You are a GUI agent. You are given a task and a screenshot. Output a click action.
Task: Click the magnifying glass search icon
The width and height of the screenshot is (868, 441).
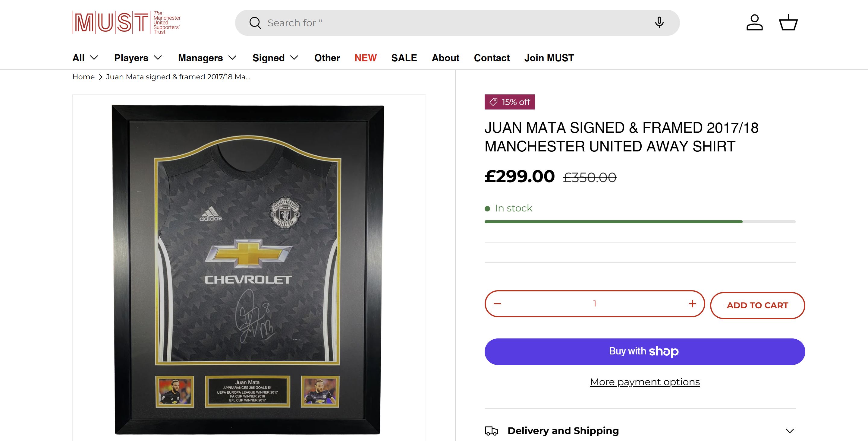pyautogui.click(x=255, y=23)
